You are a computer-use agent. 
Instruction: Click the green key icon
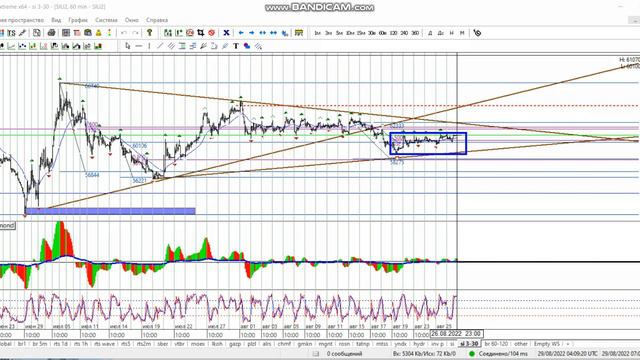[150, 33]
